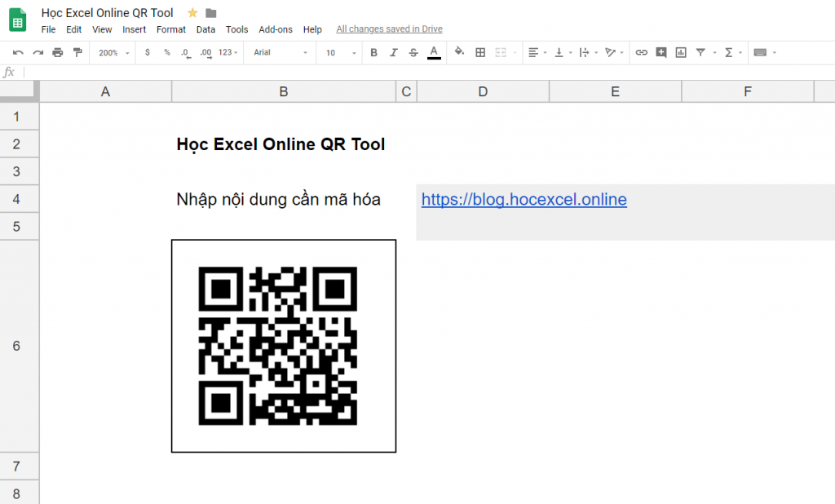
Task: Toggle strikethrough formatting
Action: (x=412, y=52)
